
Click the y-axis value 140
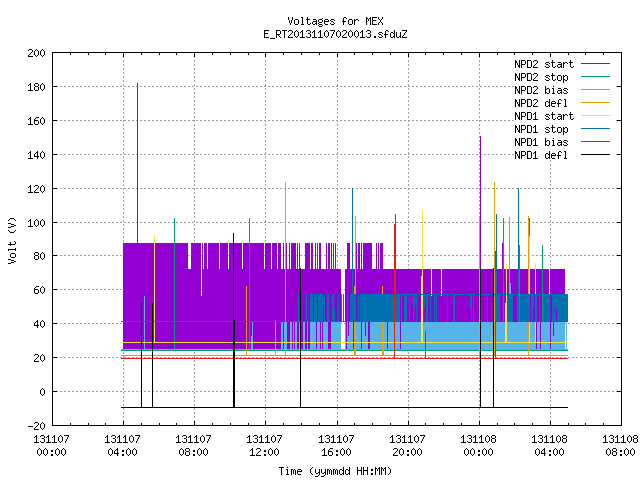coord(36,155)
